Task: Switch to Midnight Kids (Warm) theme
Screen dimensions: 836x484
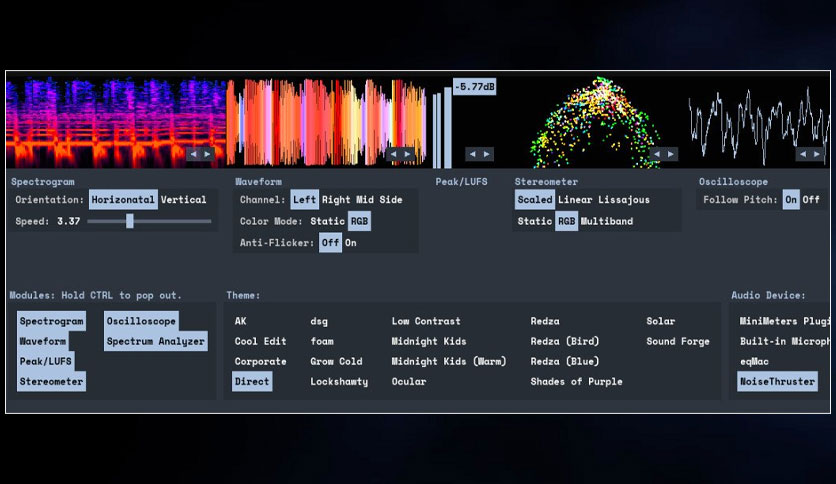Action: click(x=449, y=361)
